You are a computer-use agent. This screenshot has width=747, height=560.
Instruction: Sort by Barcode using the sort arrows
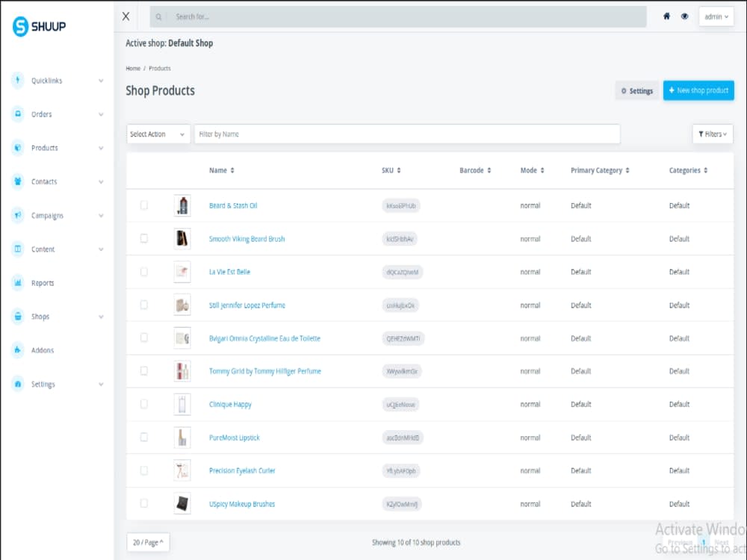489,170
